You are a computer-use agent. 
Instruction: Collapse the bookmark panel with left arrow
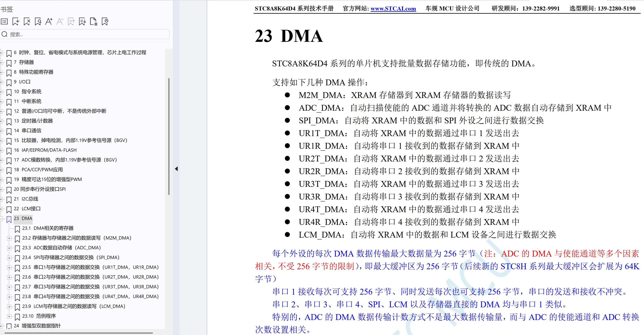point(176,169)
